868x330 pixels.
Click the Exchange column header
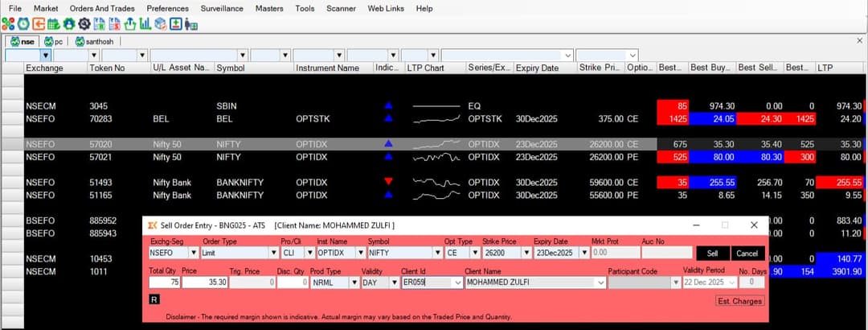point(55,68)
